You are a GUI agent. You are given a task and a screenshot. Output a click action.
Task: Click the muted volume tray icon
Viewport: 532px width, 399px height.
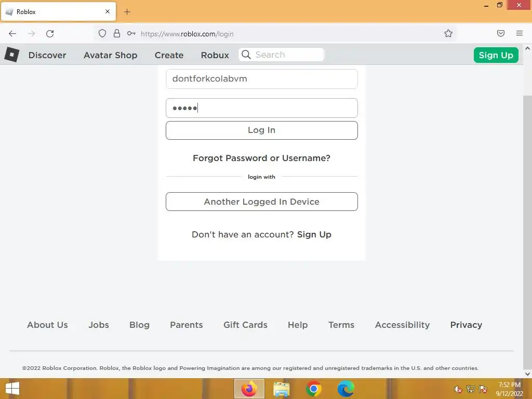(x=458, y=389)
